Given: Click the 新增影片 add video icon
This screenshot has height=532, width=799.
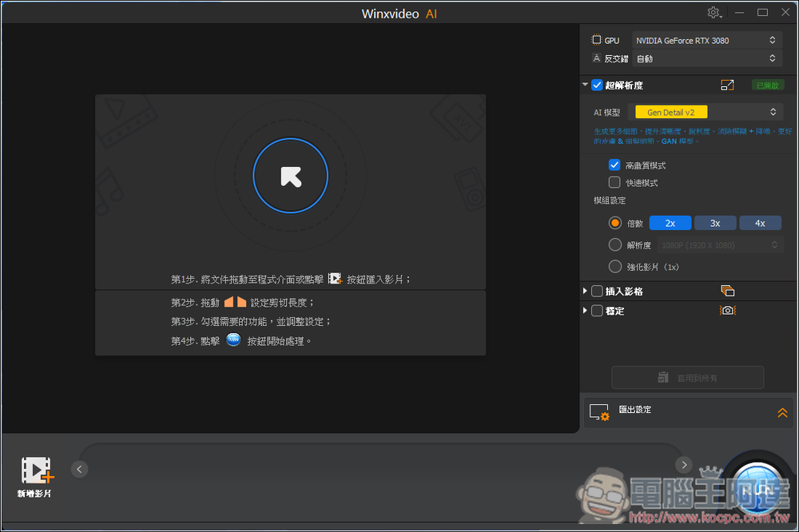Looking at the screenshot, I should point(37,470).
